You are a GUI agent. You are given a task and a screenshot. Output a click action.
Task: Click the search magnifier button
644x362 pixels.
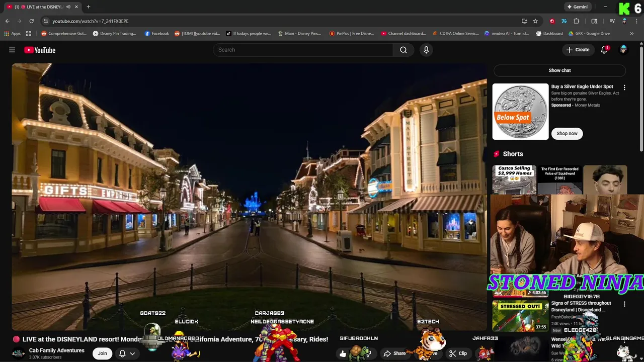[404, 50]
